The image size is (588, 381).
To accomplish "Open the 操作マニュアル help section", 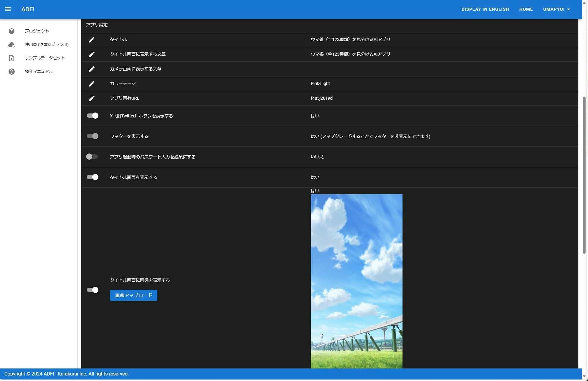I will 11,71.
